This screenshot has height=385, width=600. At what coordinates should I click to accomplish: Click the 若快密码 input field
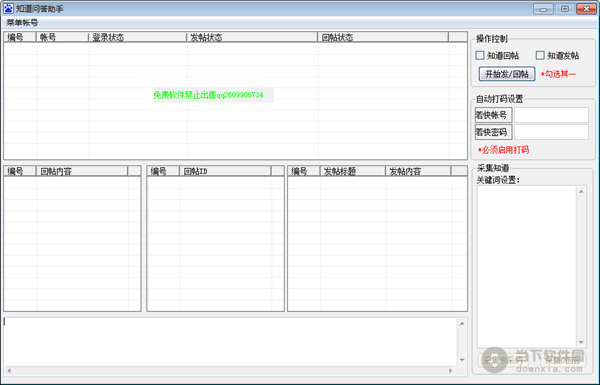551,132
